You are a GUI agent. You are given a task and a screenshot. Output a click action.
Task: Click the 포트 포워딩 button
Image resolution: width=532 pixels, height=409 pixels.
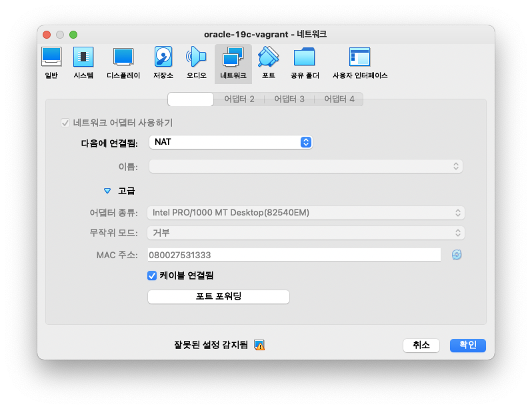point(219,296)
